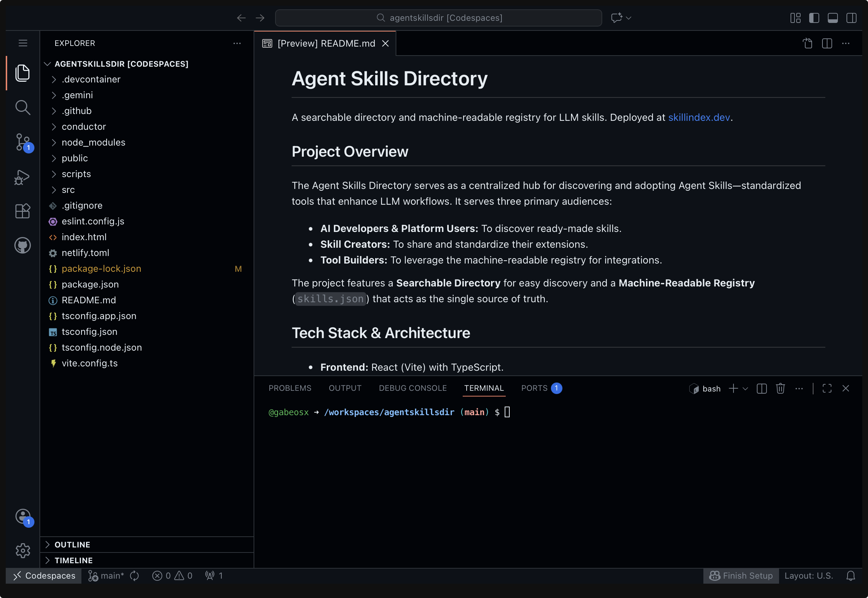Kill terminal with the trash icon
Image resolution: width=868 pixels, height=598 pixels.
coord(780,389)
